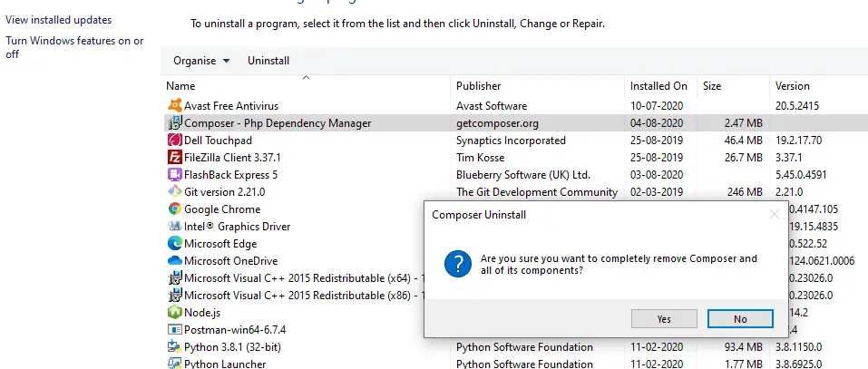868x369 pixels.
Task: Click the Microsoft Edge icon
Action: pyautogui.click(x=174, y=243)
